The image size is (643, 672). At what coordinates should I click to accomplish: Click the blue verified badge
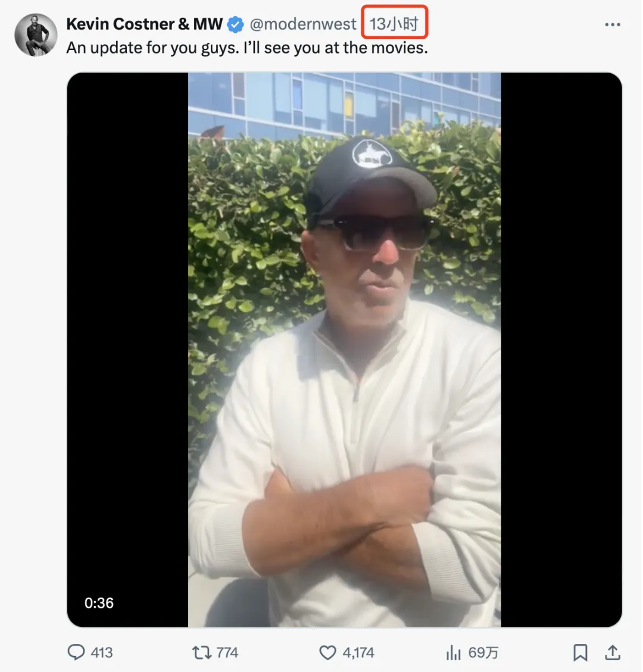click(x=236, y=25)
